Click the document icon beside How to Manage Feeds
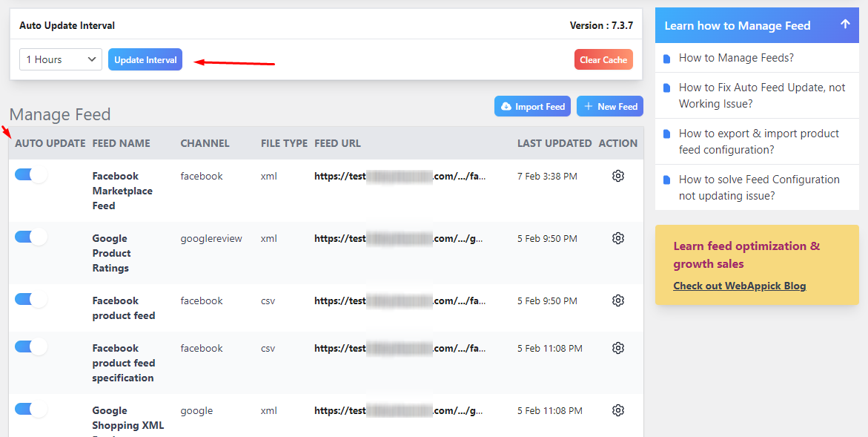 [666, 57]
